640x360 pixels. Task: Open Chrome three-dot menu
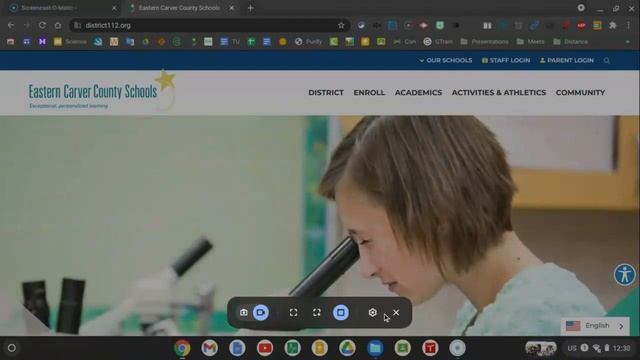628,25
